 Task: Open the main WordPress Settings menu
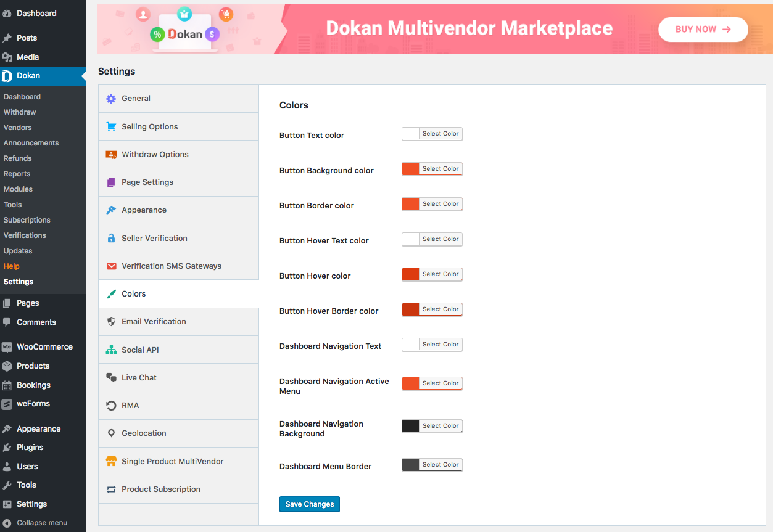point(43,504)
